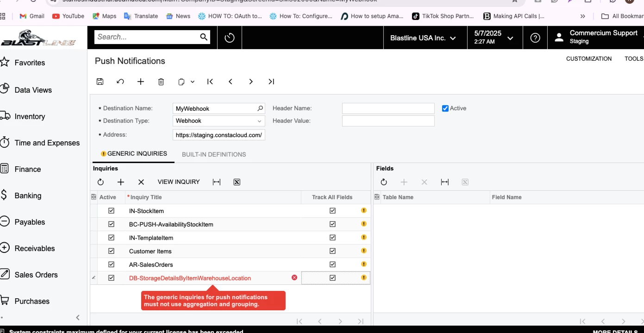Click the Undo changes icon
Viewport: 644px width, 333px height.
(120, 82)
